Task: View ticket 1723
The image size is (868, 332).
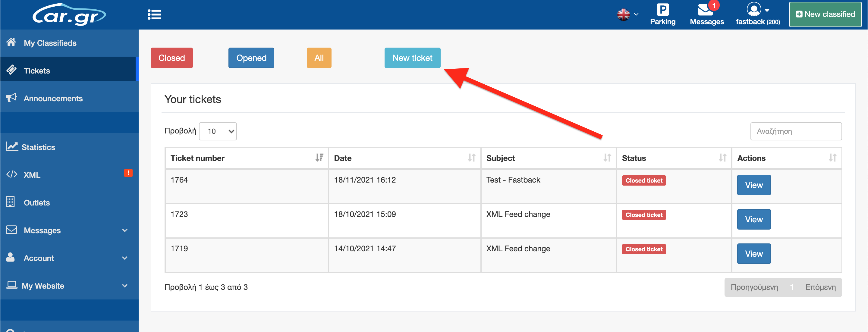Action: pyautogui.click(x=754, y=219)
